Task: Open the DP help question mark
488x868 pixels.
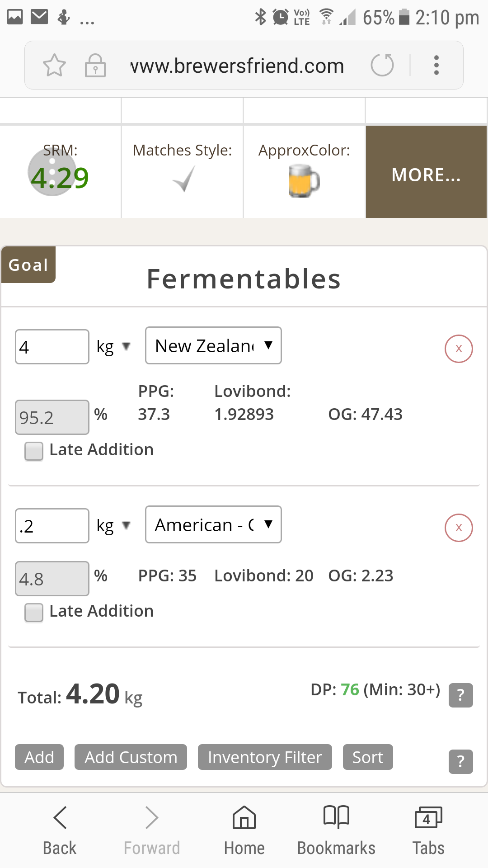Action: [x=460, y=695]
